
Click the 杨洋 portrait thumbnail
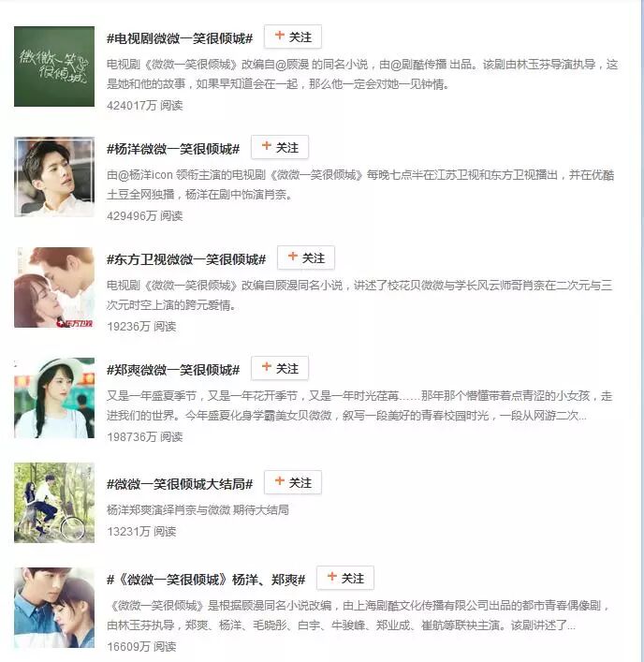click(54, 177)
